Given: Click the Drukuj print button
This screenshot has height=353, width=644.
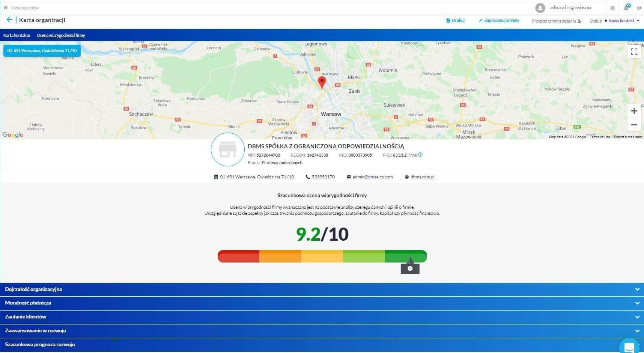Looking at the screenshot, I should tap(455, 20).
